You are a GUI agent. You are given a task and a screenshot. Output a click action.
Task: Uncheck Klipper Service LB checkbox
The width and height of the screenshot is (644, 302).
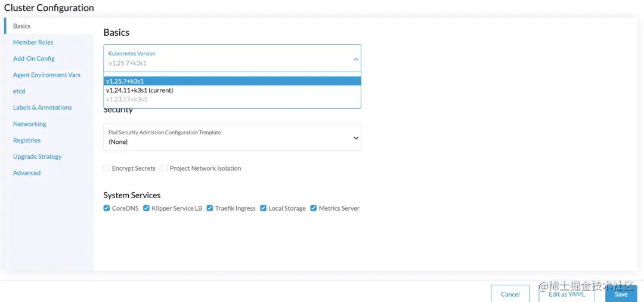pos(146,208)
